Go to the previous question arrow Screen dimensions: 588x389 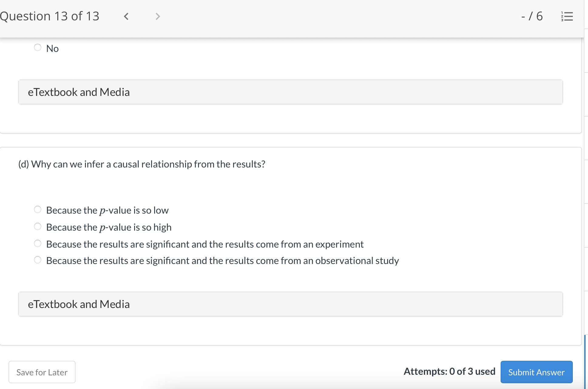[x=126, y=16]
